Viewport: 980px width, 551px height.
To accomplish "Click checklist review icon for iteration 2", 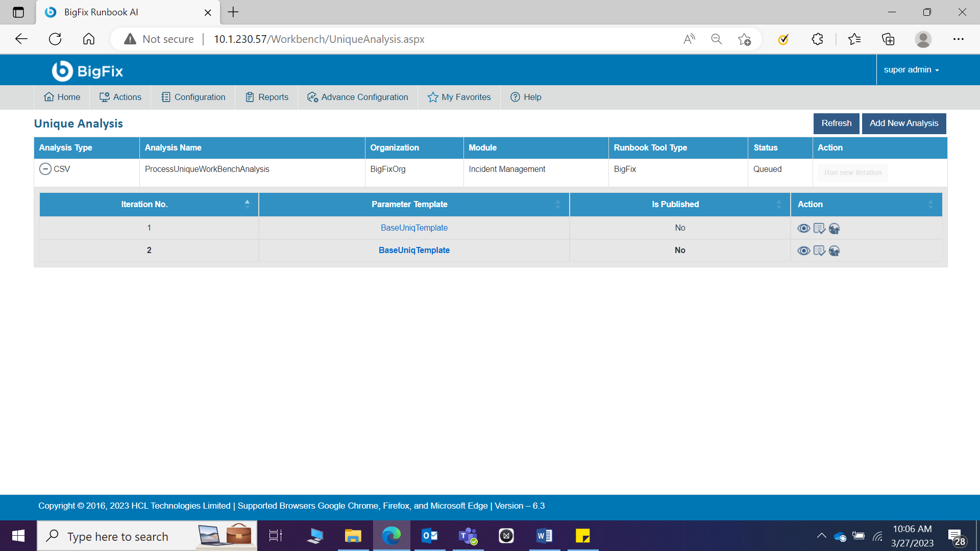I will tap(819, 251).
